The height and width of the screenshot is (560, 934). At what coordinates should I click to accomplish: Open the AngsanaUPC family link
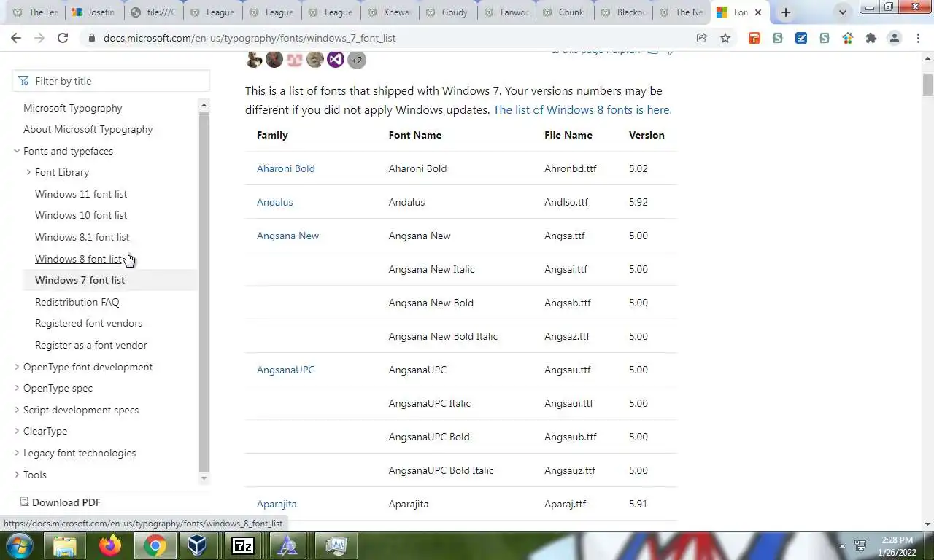click(x=286, y=370)
